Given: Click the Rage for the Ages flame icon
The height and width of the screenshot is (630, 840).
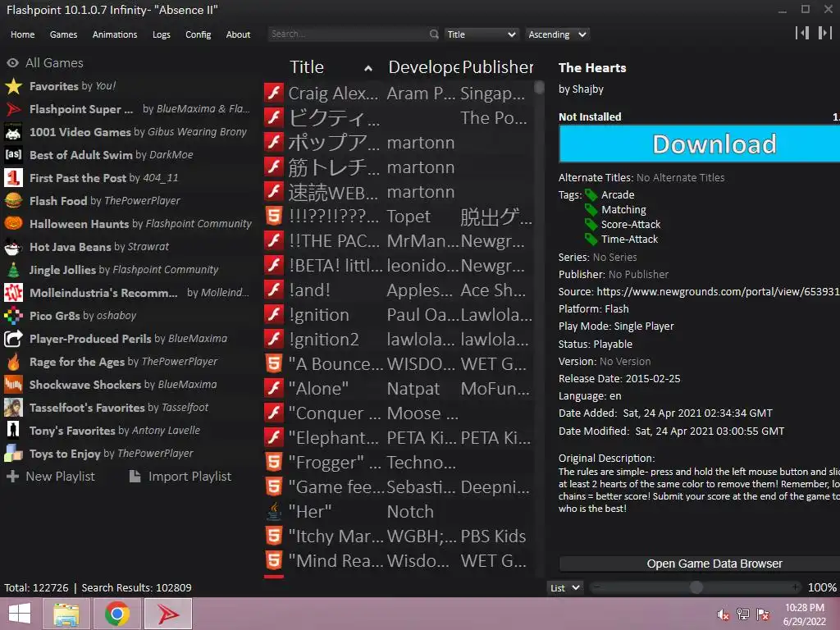Looking at the screenshot, I should 13,362.
